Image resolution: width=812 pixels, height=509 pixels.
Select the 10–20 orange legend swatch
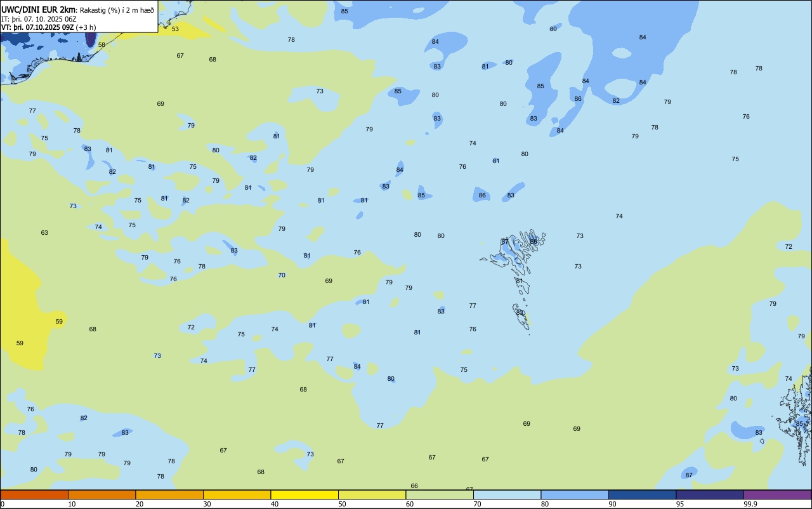click(101, 494)
